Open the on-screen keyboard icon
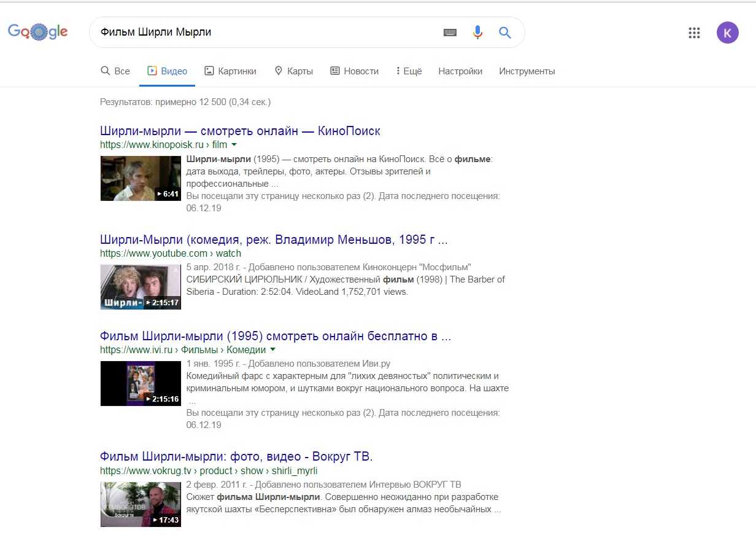This screenshot has width=756, height=546. tap(450, 33)
